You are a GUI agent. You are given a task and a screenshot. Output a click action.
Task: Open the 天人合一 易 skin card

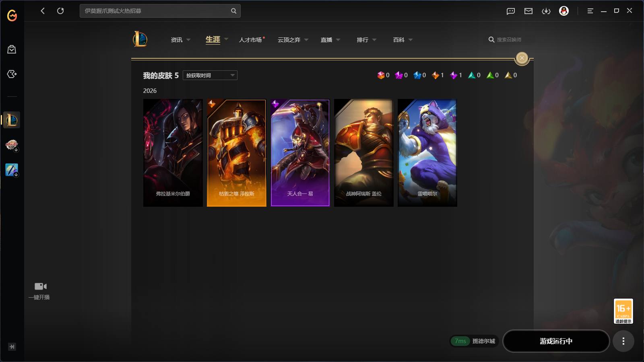[x=300, y=153]
